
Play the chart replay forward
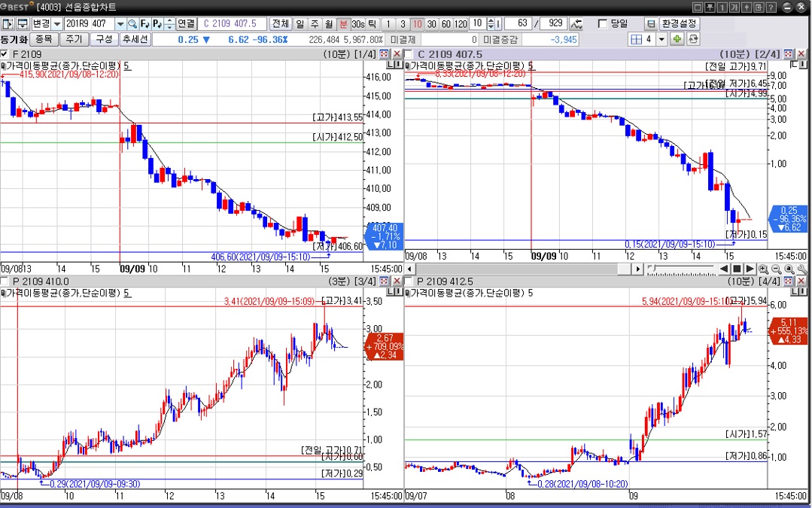click(x=750, y=269)
